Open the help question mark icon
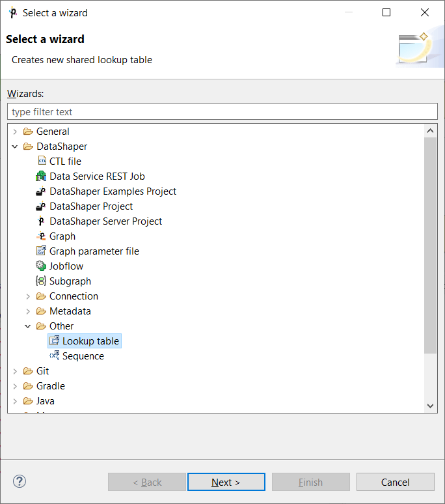445x504 pixels. click(20, 481)
